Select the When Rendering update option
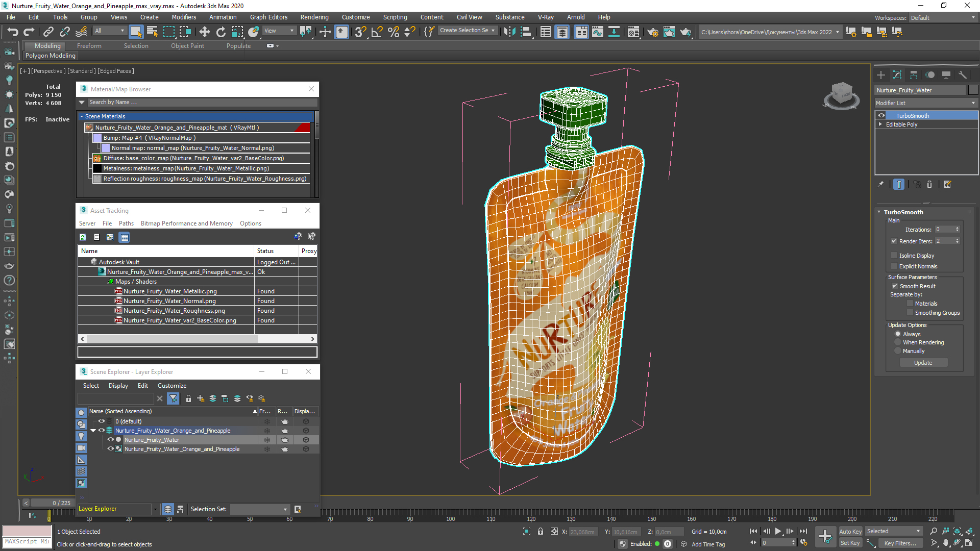The height and width of the screenshot is (551, 980). click(x=898, y=342)
